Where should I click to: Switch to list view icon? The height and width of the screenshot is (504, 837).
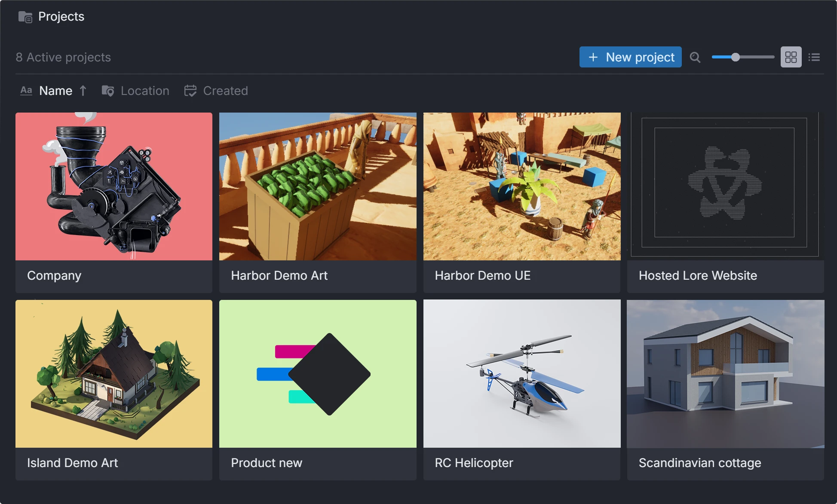[x=814, y=57]
